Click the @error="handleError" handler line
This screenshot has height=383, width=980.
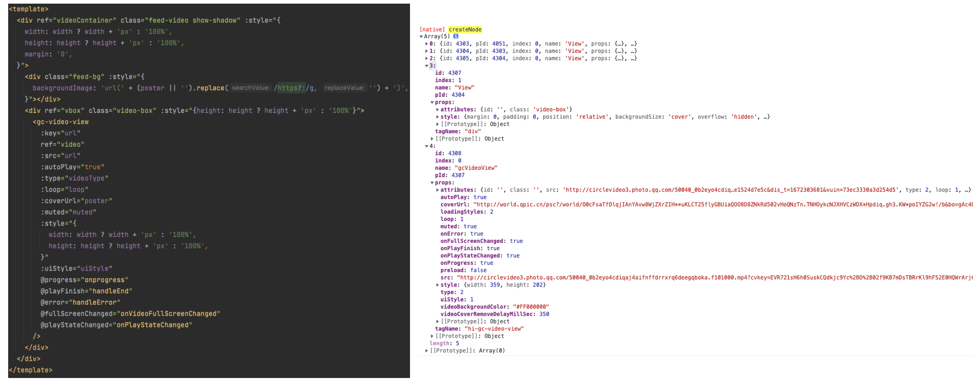pyautogui.click(x=80, y=302)
